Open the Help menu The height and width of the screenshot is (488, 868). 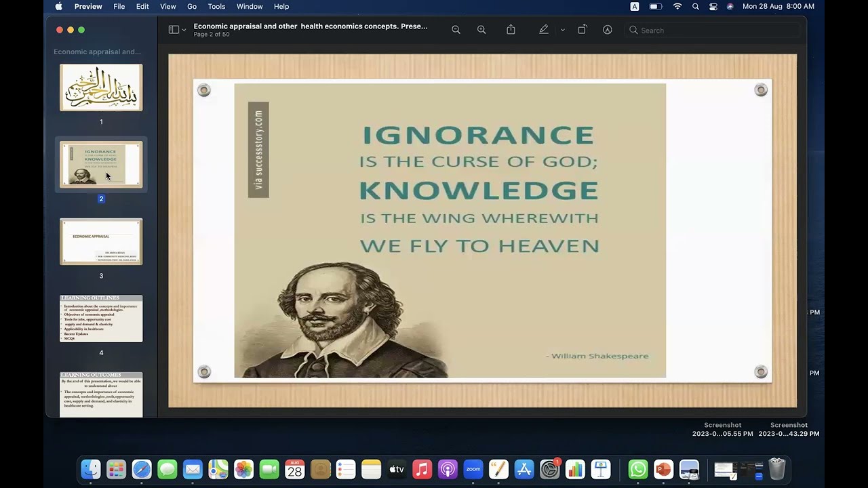click(x=281, y=6)
